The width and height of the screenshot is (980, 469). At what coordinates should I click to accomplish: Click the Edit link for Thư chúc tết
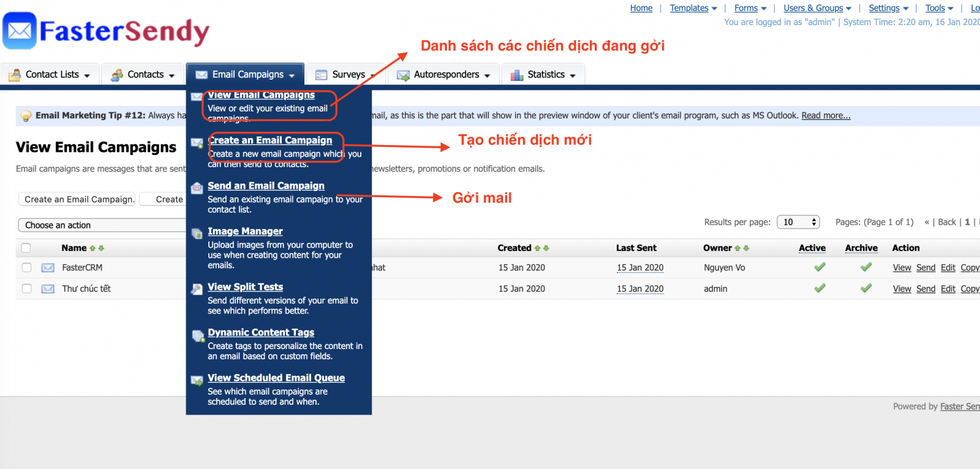948,288
